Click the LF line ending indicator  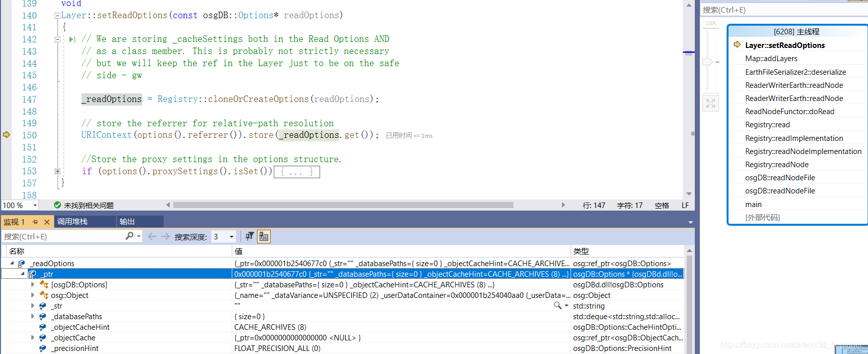tap(685, 206)
